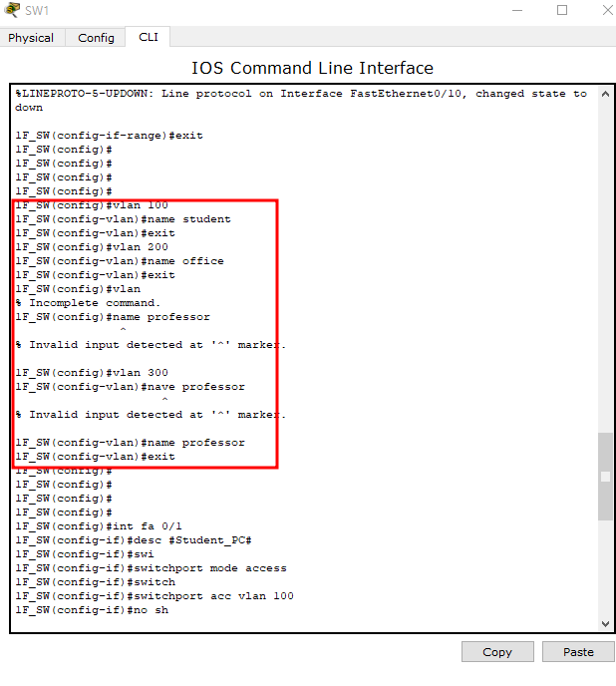616x686 pixels.
Task: Maximize the SW1 window
Action: coord(562,10)
